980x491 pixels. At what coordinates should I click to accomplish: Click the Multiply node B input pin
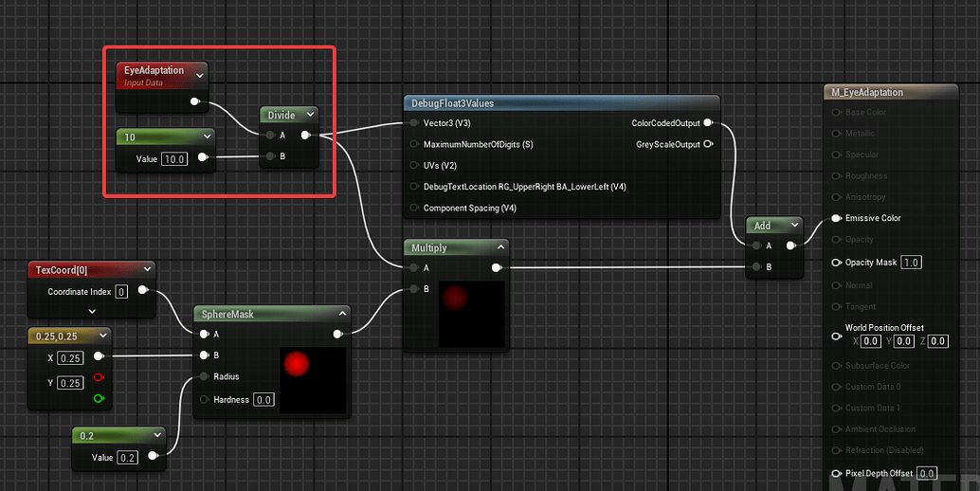coord(414,289)
